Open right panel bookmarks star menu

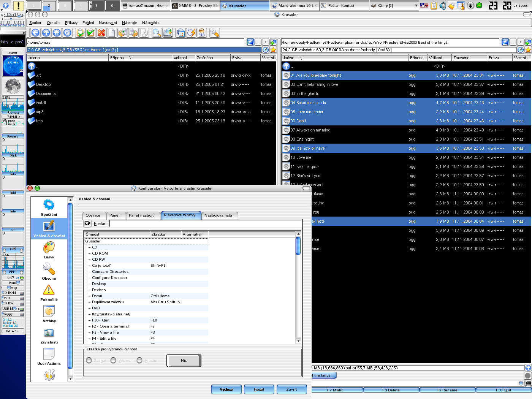point(528,50)
